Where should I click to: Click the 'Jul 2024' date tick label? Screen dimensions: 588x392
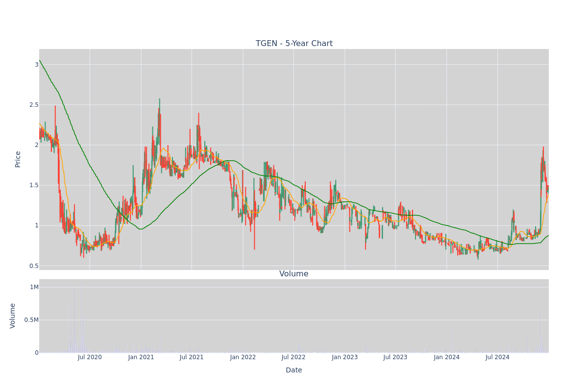click(x=497, y=357)
